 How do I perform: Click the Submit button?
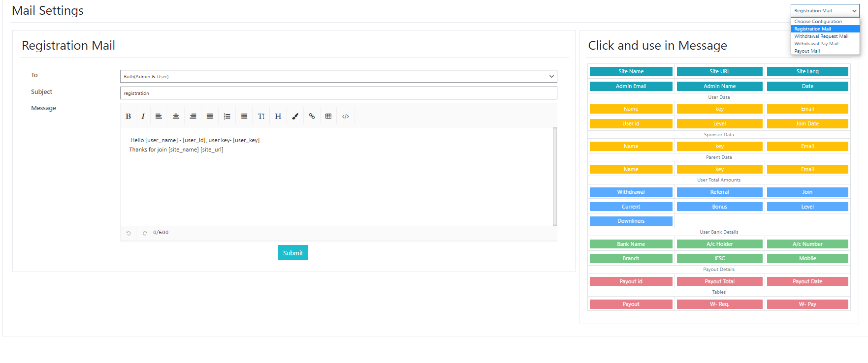pos(293,253)
